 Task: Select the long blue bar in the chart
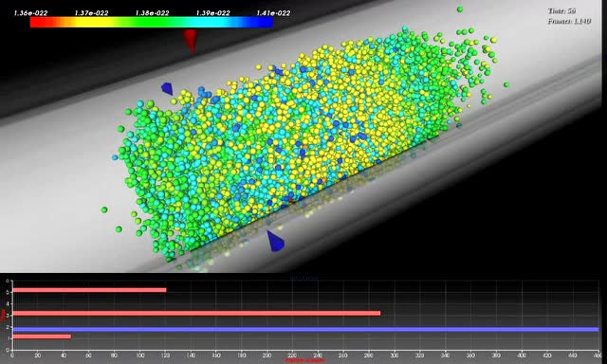(x=305, y=330)
